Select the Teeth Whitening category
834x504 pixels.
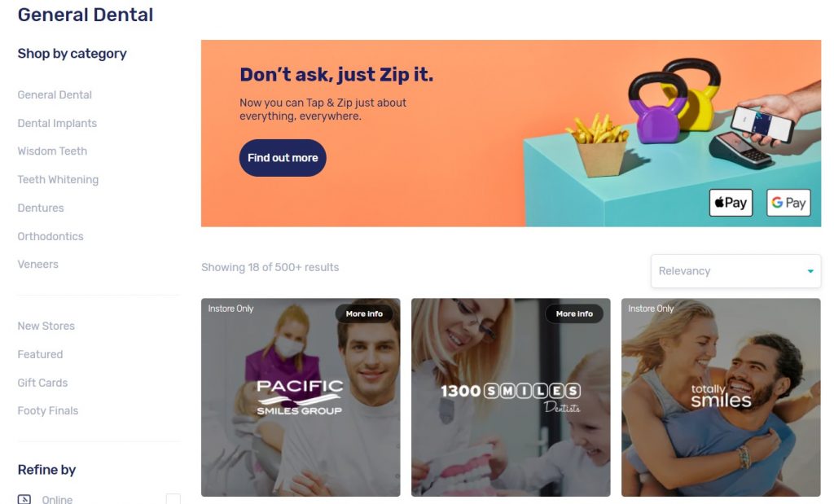click(58, 180)
